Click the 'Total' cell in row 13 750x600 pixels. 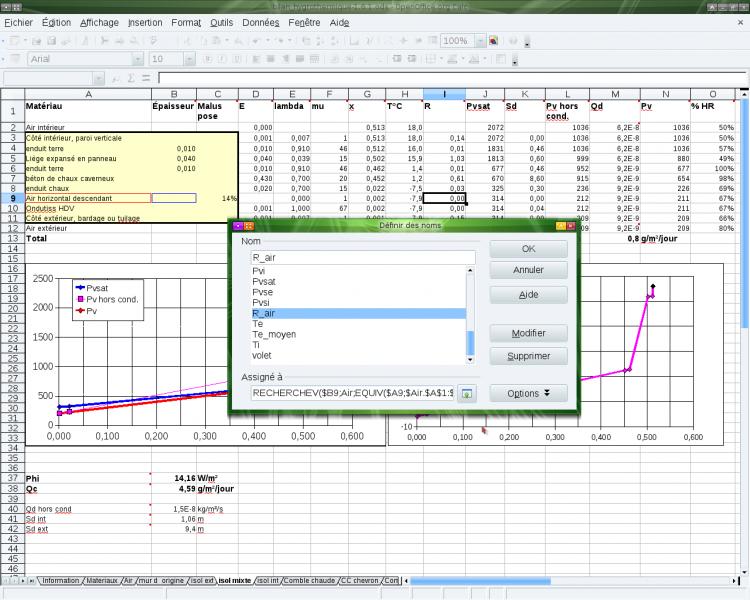[x=88, y=238]
